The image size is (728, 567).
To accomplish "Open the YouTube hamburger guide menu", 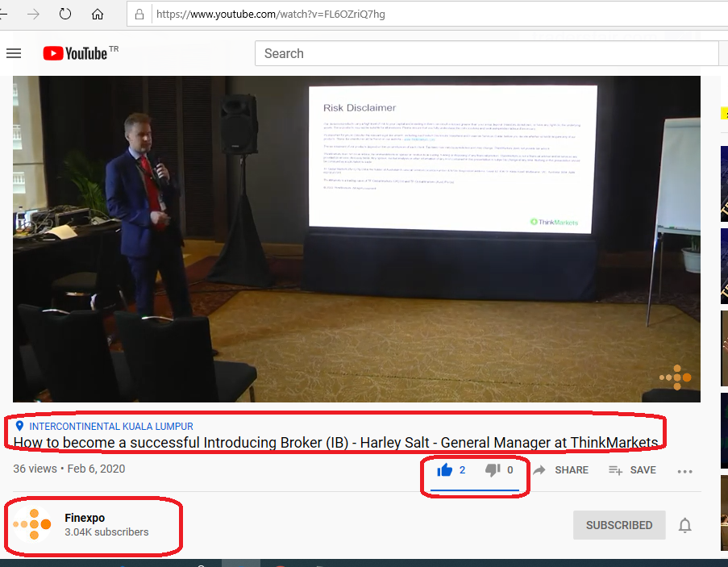I will coord(14,53).
